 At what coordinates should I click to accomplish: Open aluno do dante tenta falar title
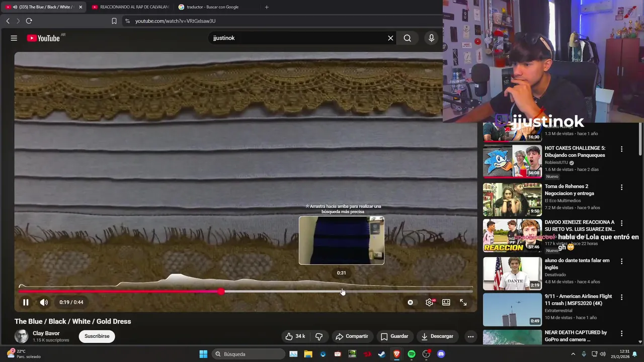577,264
